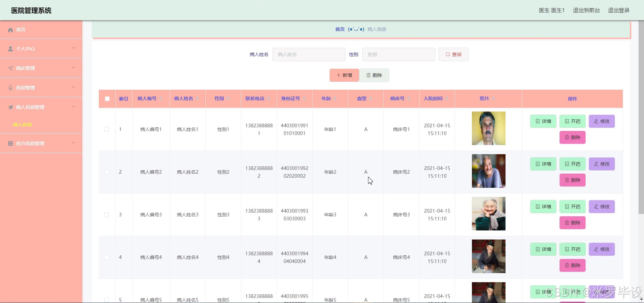Image resolution: width=644 pixels, height=303 pixels.
Task: Click the page vertical scrollbar thumb
Action: click(641, 118)
